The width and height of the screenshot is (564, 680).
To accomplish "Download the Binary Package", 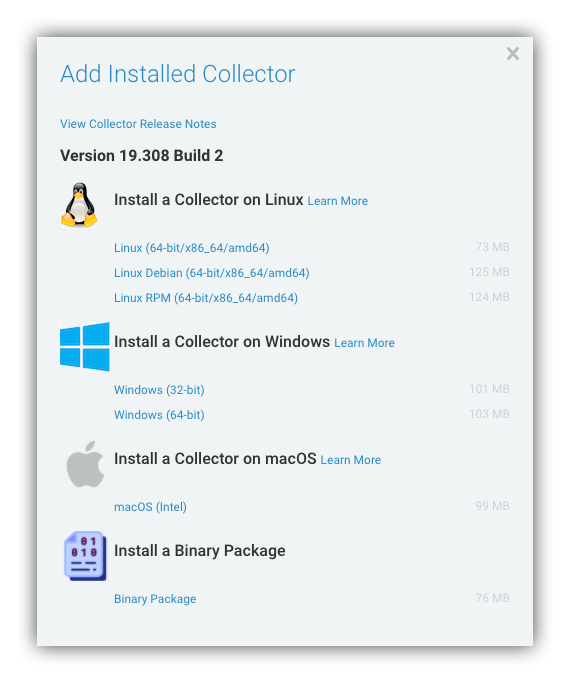I will pos(155,599).
